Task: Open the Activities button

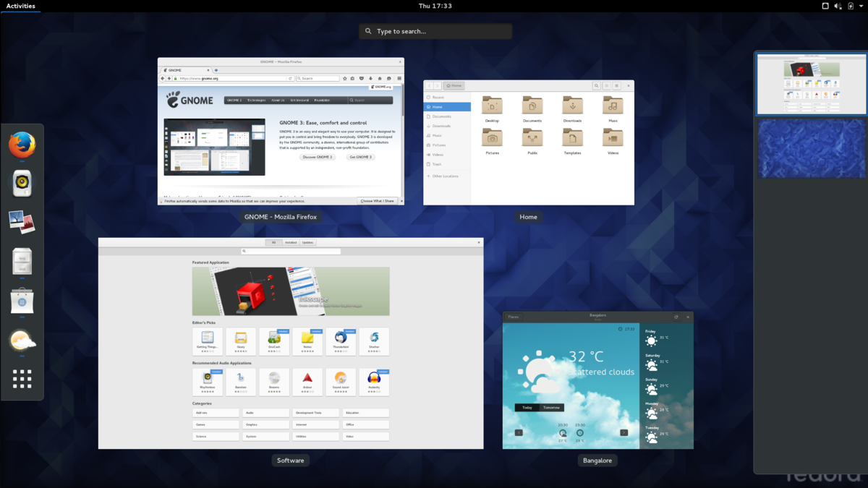Action: (20, 6)
